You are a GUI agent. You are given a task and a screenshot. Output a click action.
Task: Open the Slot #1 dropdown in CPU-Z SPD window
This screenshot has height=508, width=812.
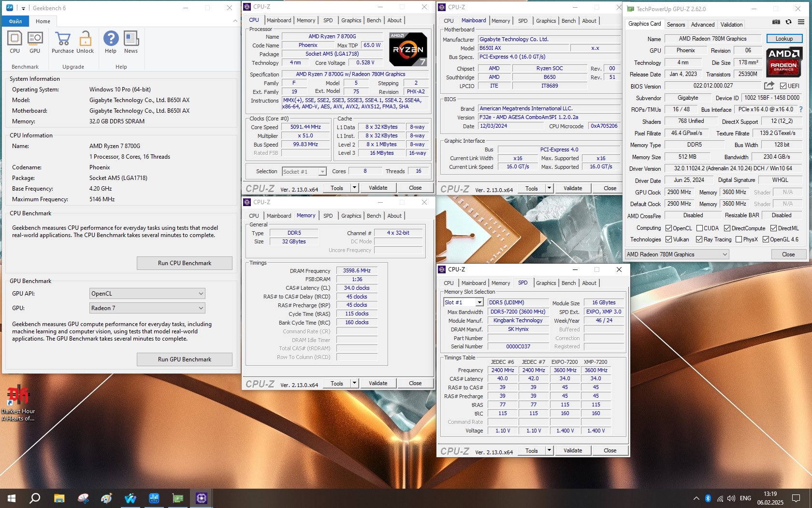click(464, 302)
